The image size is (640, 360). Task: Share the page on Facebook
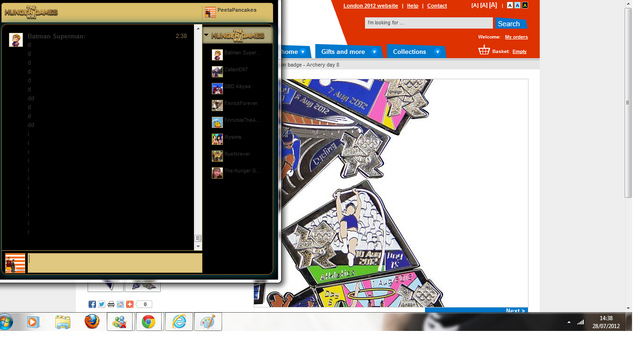coord(92,304)
